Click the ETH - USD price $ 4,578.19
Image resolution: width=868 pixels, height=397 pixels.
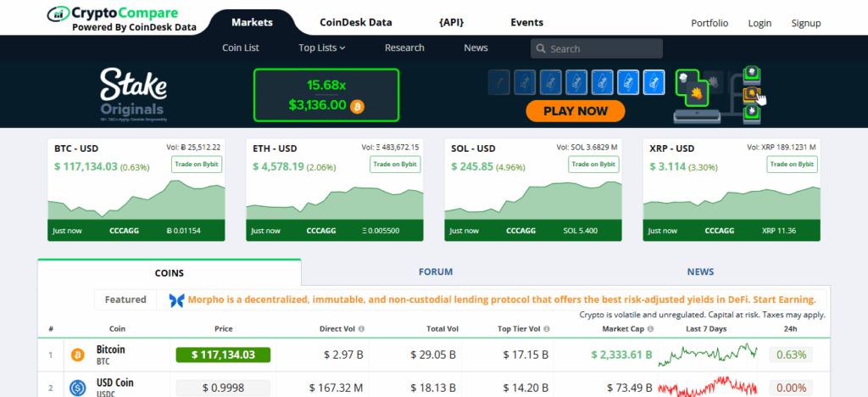[278, 166]
